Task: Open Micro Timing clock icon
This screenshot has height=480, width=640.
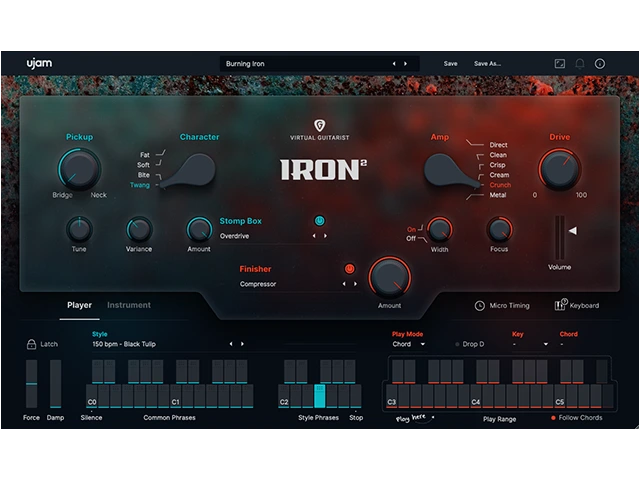Action: tap(480, 306)
